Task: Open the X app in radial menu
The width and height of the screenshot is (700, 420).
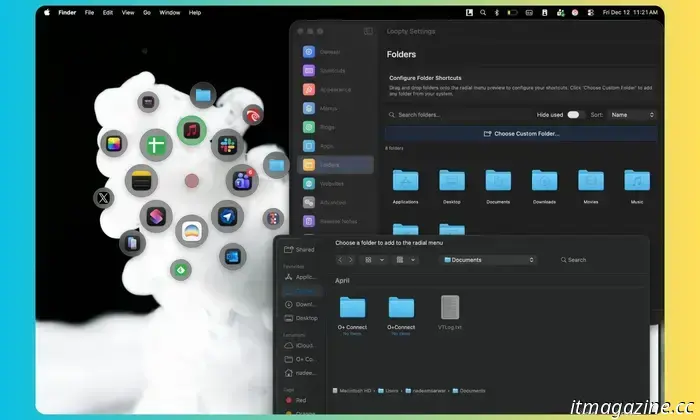Action: pyautogui.click(x=104, y=198)
